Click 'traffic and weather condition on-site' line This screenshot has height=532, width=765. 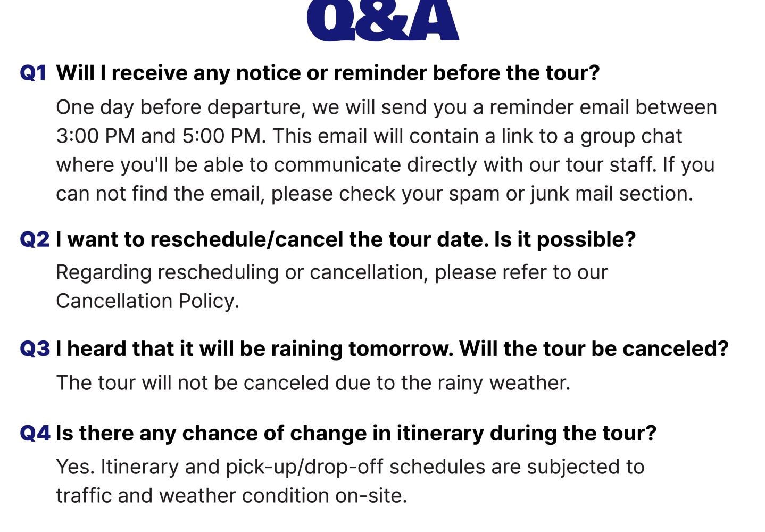231,496
